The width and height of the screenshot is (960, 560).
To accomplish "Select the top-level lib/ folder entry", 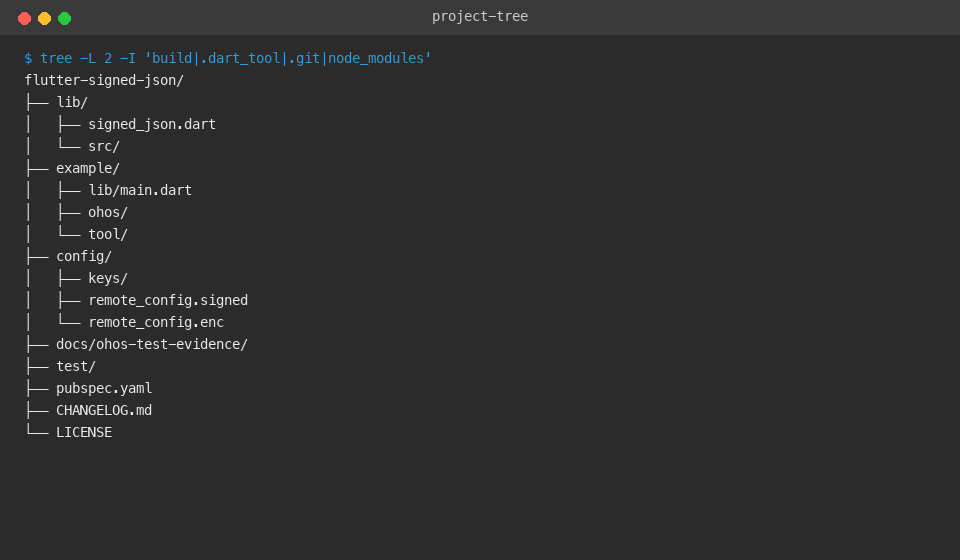I will point(72,102).
